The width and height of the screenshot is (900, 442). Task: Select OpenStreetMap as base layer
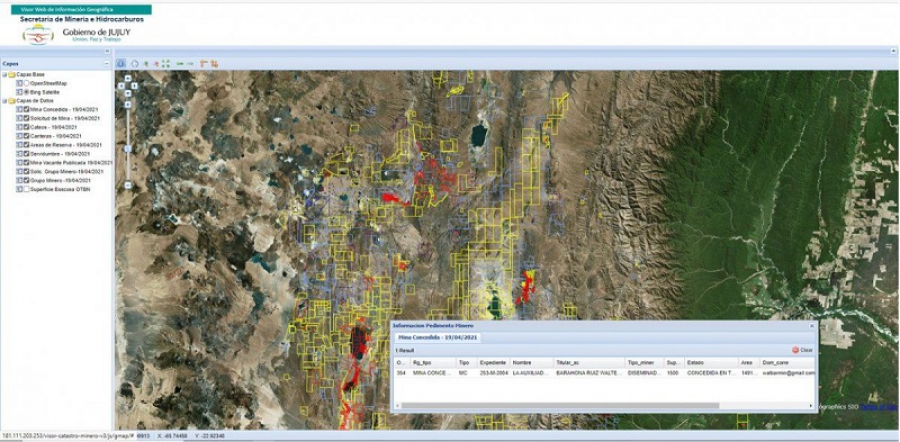pyautogui.click(x=26, y=83)
